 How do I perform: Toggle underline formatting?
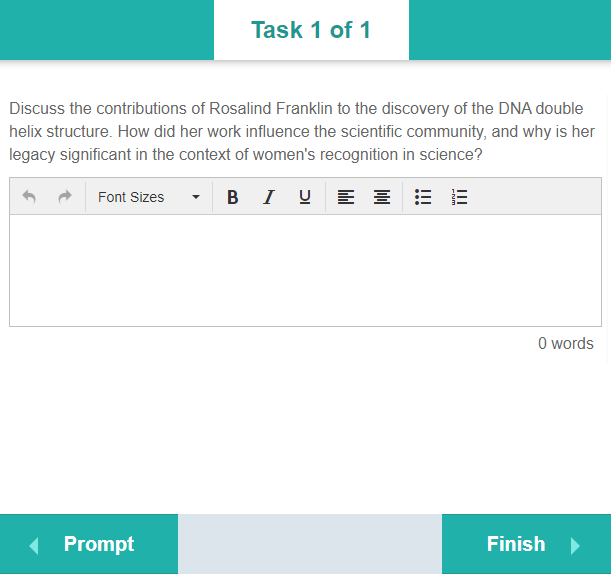(x=305, y=197)
